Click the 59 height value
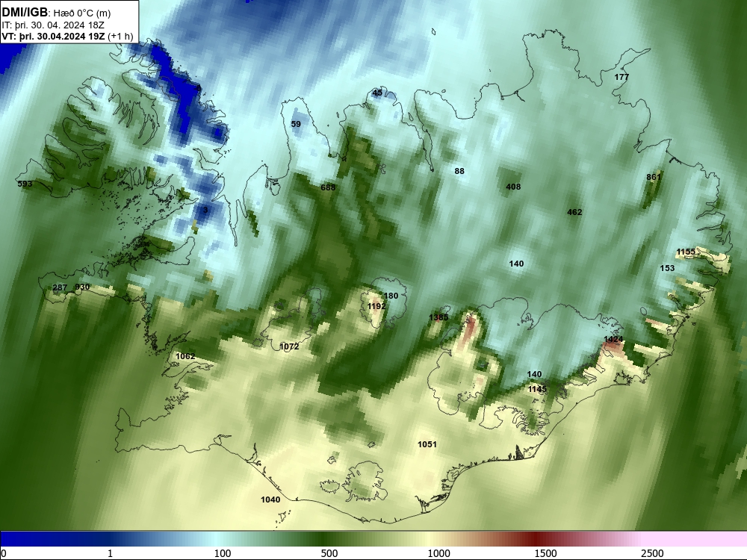The height and width of the screenshot is (560, 747). (296, 124)
